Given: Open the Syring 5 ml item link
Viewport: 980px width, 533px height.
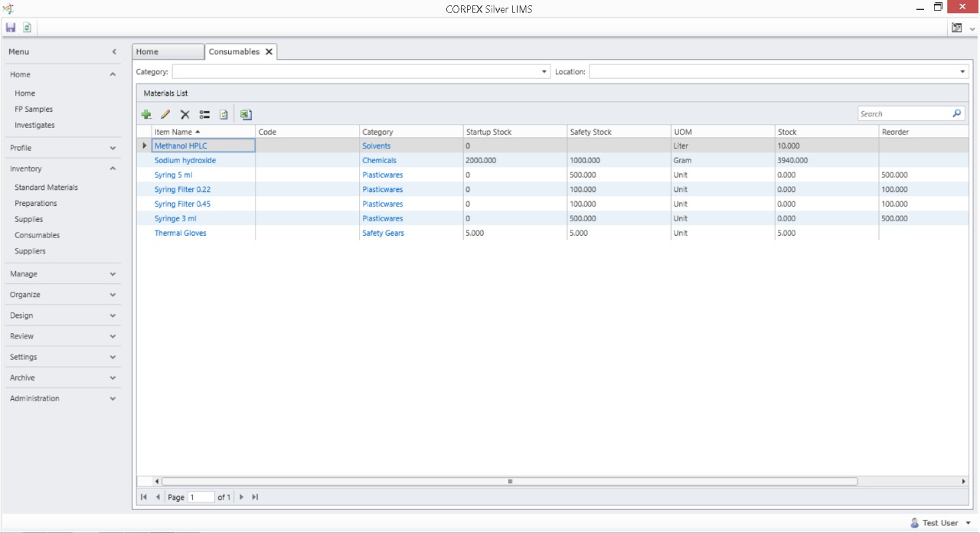Looking at the screenshot, I should (174, 175).
